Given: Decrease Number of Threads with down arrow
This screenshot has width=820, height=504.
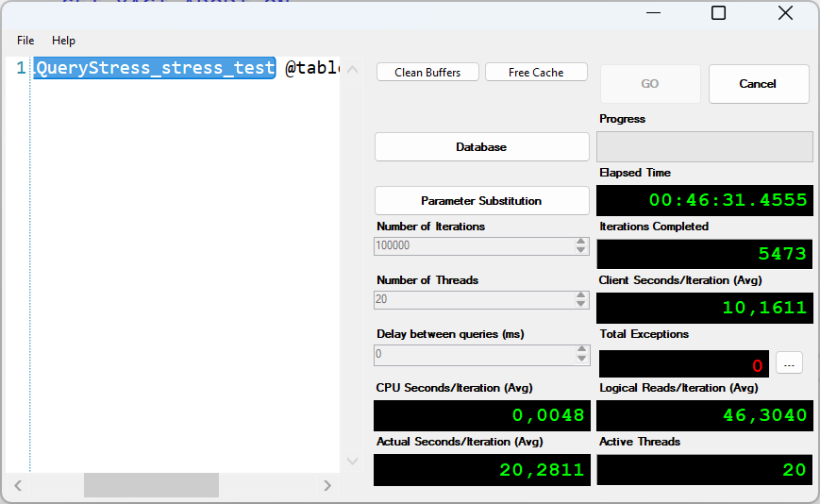Looking at the screenshot, I should (581, 304).
